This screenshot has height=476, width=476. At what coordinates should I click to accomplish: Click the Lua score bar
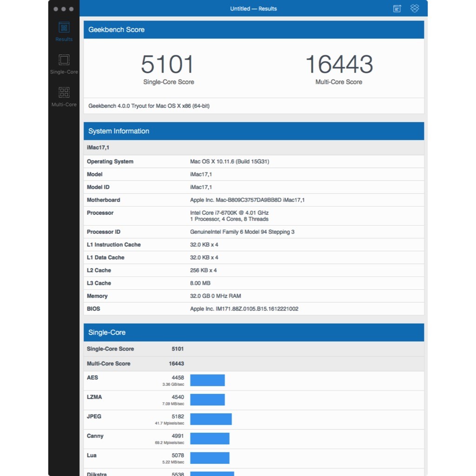pyautogui.click(x=210, y=458)
